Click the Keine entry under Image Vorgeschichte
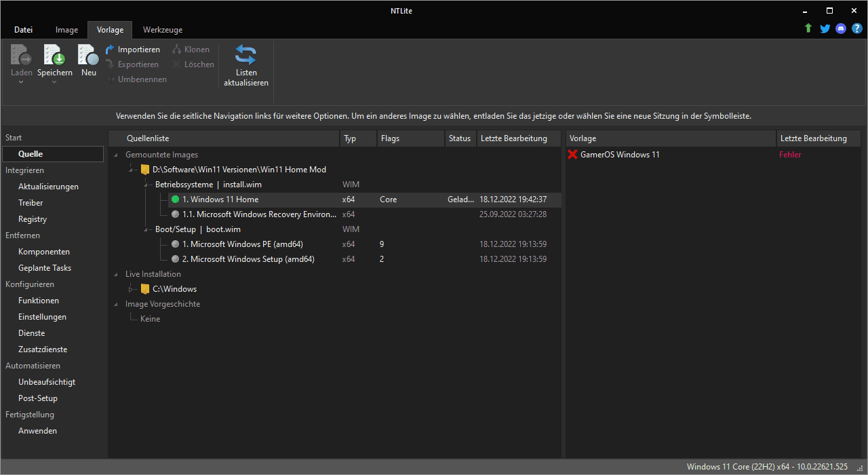Viewport: 868px width, 475px height. (150, 319)
